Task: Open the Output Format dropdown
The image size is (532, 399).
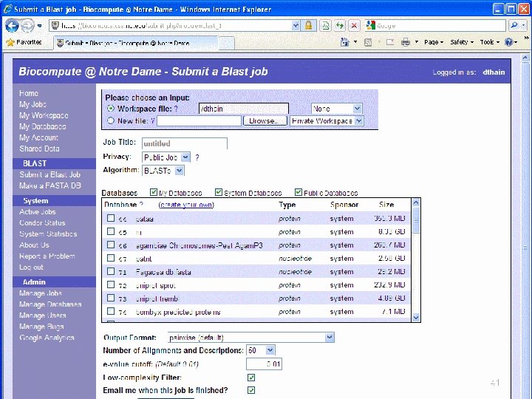Action: [x=251, y=338]
